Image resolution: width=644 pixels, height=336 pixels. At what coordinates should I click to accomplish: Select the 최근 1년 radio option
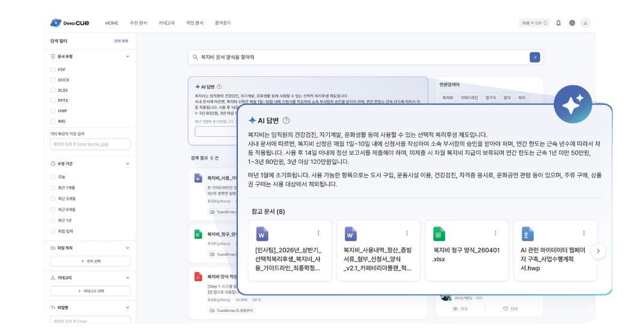point(53,220)
